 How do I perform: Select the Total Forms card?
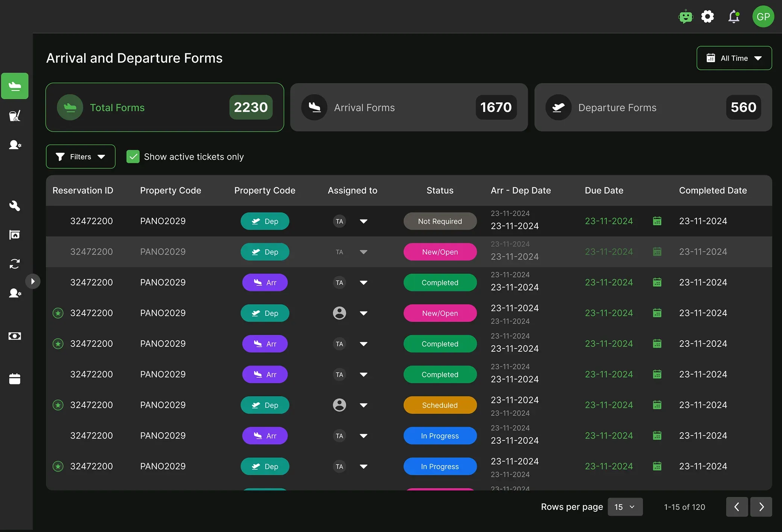click(165, 107)
